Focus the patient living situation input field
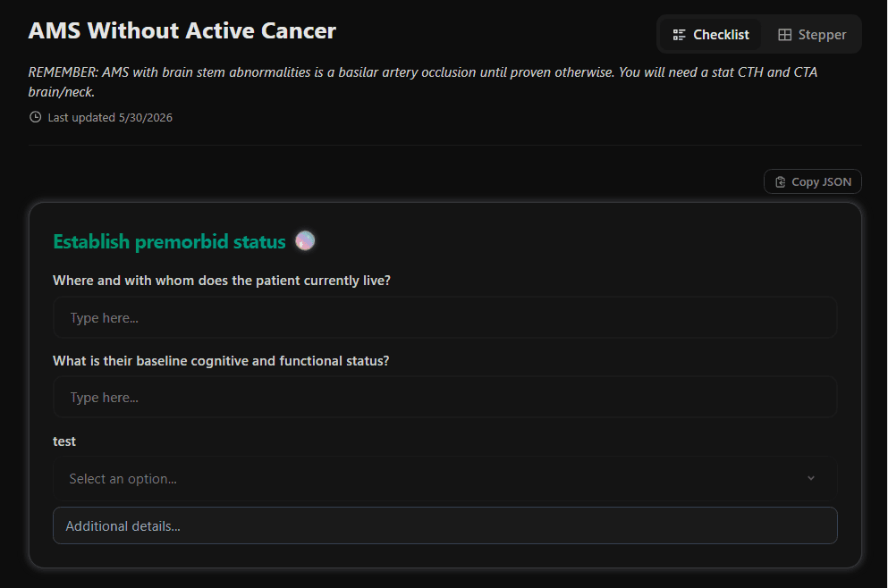The height and width of the screenshot is (588, 888). 444,317
